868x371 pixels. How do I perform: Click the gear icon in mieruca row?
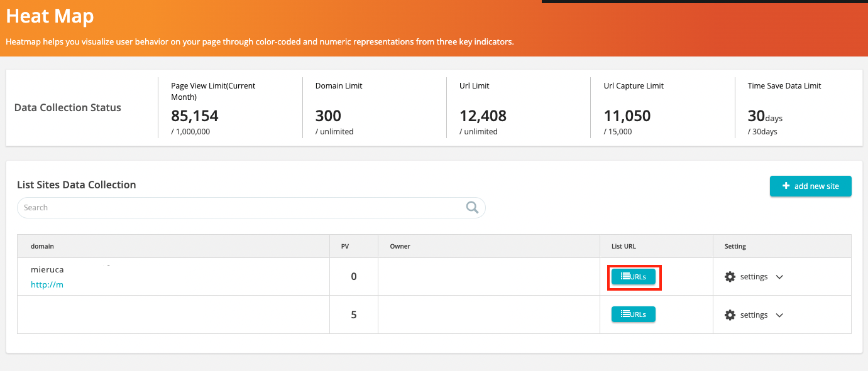click(730, 277)
